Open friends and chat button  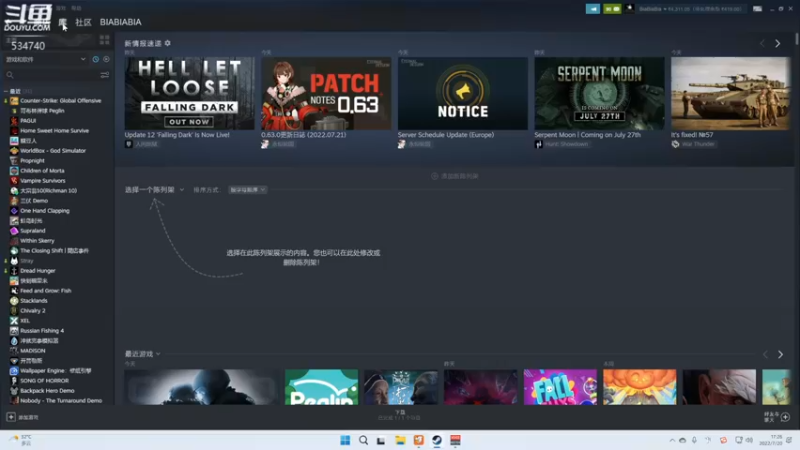(x=777, y=417)
